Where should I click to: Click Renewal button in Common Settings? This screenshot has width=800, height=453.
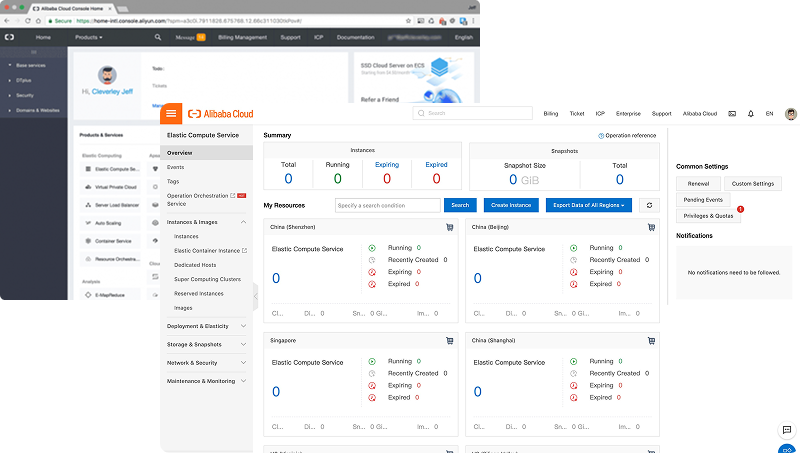pos(698,184)
